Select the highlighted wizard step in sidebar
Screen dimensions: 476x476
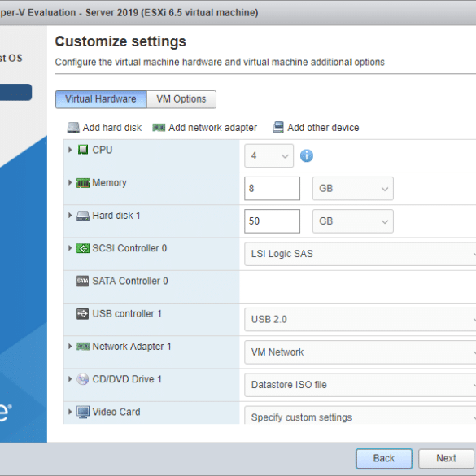[15, 92]
